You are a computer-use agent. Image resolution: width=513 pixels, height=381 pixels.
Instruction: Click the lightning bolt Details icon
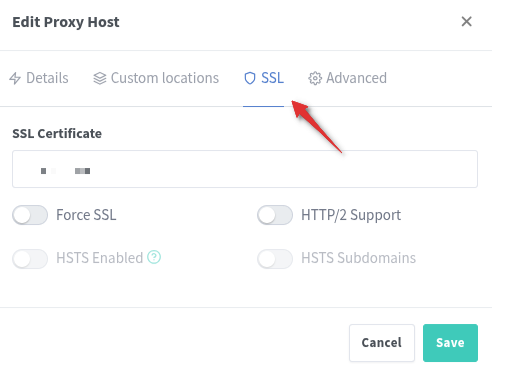[15, 78]
